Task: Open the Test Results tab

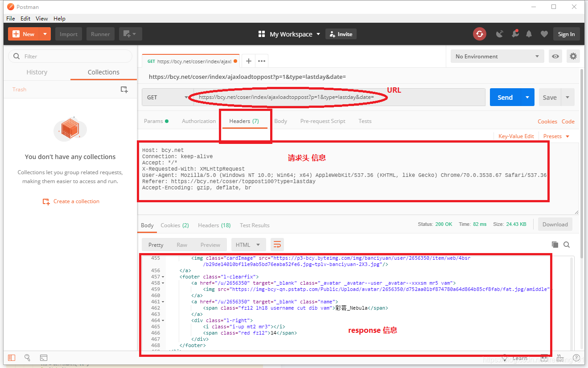Action: (255, 225)
